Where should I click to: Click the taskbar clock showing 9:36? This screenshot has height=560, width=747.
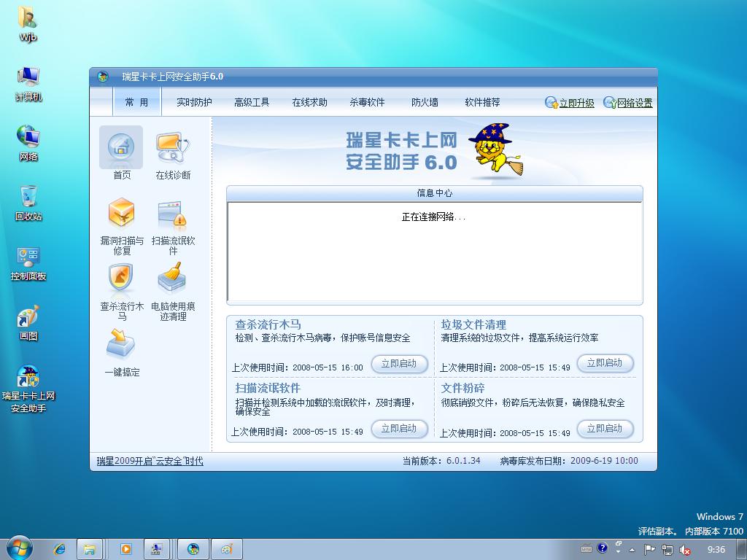click(x=716, y=550)
